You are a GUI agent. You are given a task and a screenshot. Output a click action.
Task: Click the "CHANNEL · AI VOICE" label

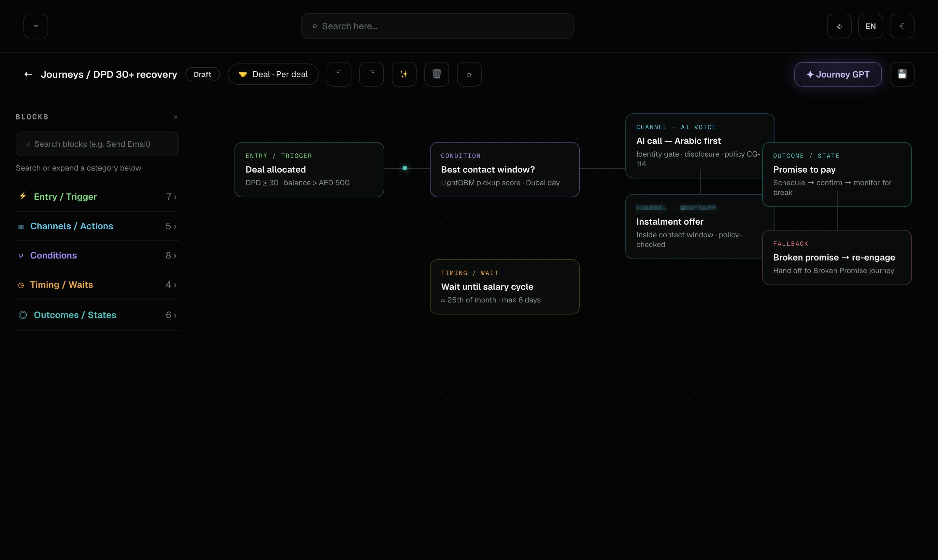point(676,127)
